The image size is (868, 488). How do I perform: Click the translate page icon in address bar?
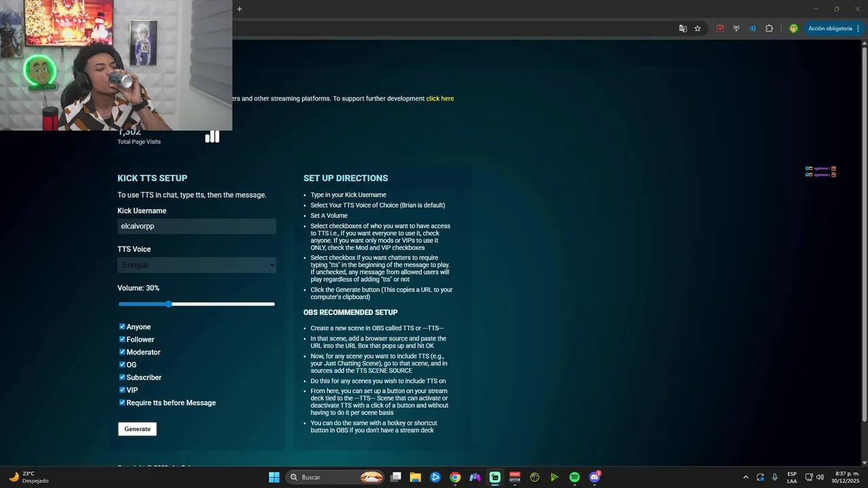683,28
